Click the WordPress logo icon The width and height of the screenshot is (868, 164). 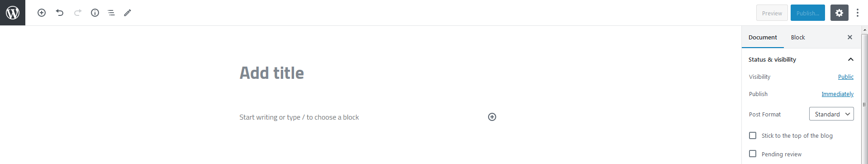click(x=13, y=13)
